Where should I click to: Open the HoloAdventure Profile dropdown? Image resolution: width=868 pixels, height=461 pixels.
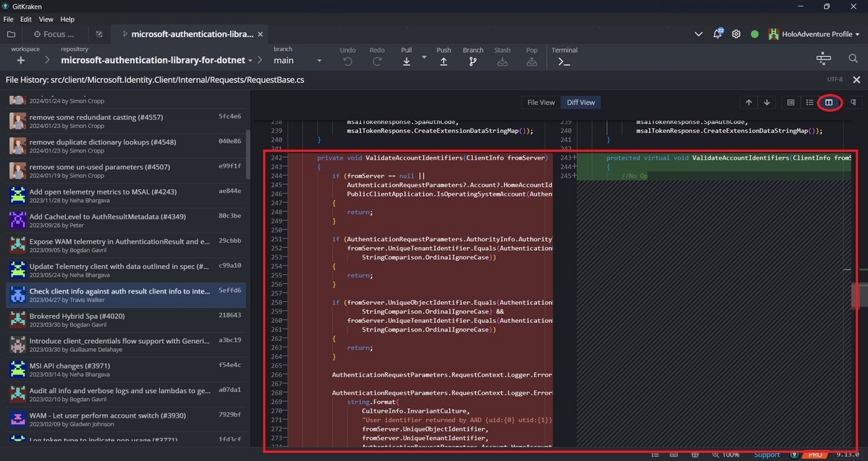coord(814,34)
